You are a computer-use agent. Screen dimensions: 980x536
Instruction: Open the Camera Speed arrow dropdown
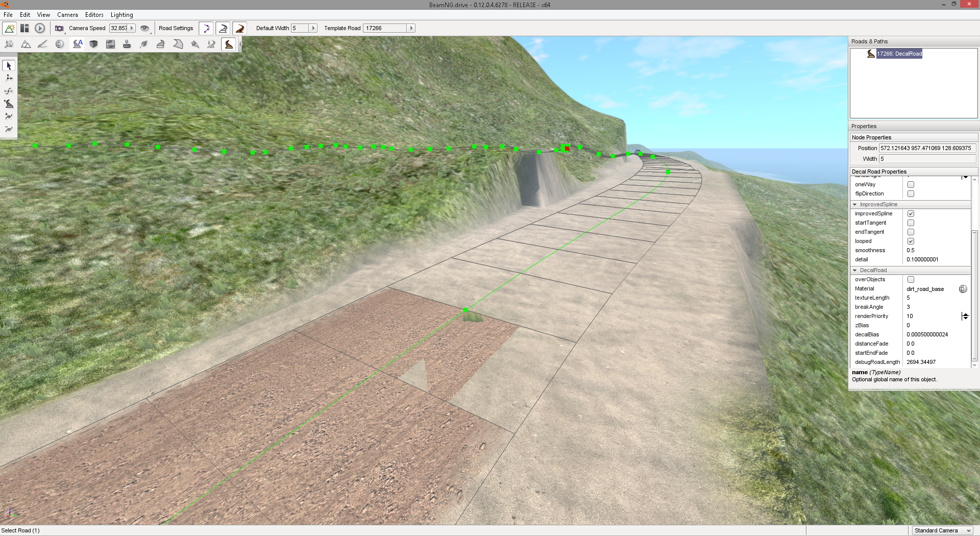[132, 29]
